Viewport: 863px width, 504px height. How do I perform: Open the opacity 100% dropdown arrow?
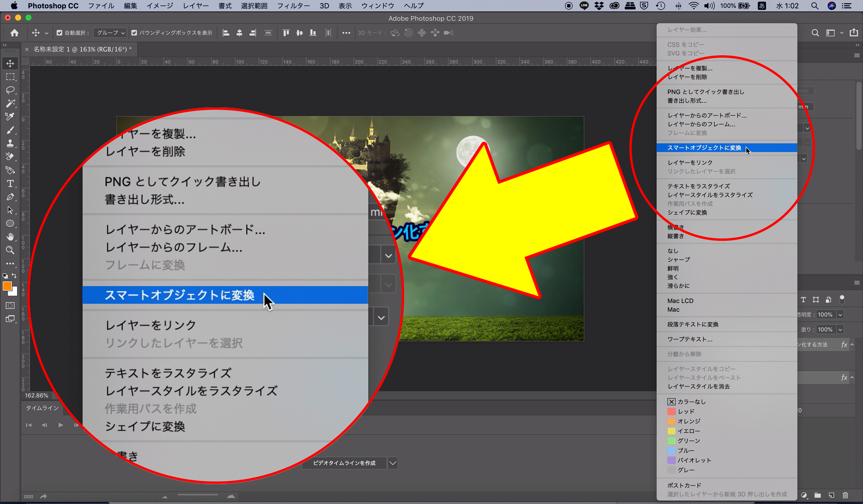(x=840, y=315)
